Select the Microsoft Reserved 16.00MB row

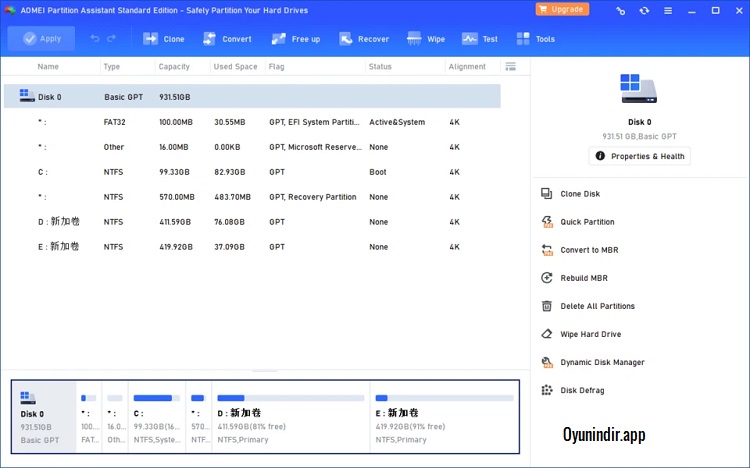(x=252, y=147)
